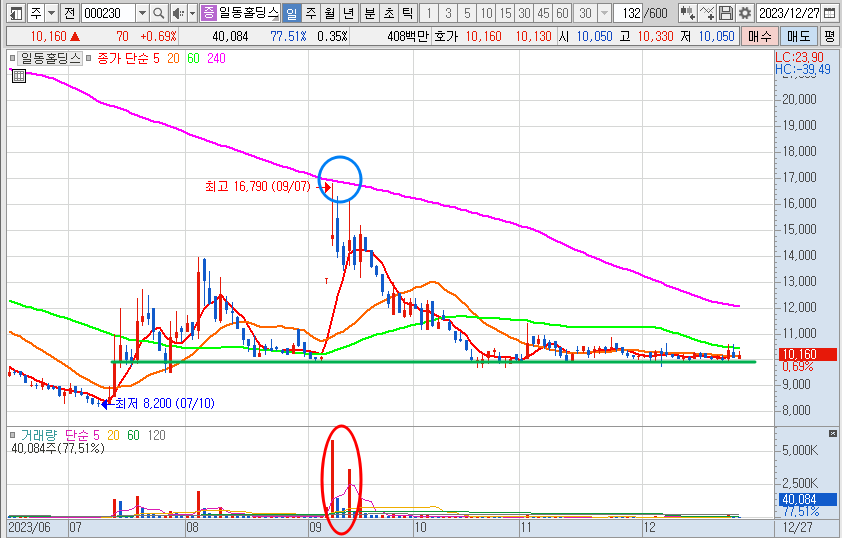The height and width of the screenshot is (538, 842).
Task: Click the 매도 sell button
Action: pyautogui.click(x=799, y=37)
